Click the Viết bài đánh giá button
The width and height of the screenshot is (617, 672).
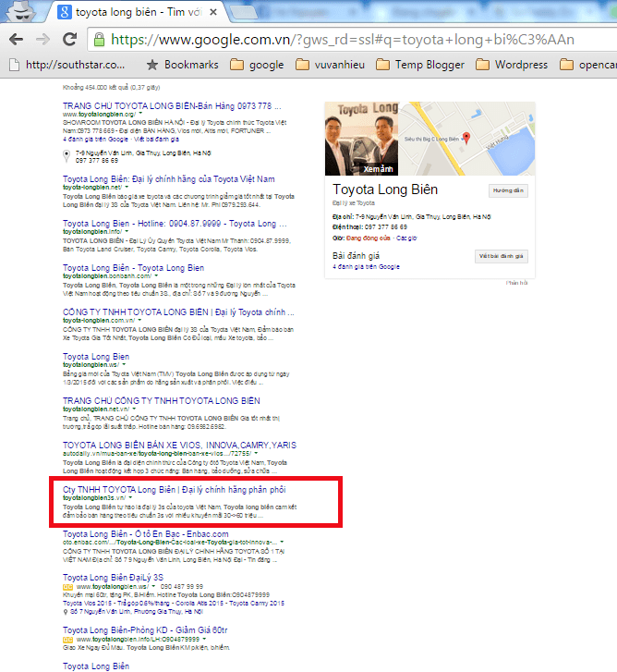(x=502, y=256)
